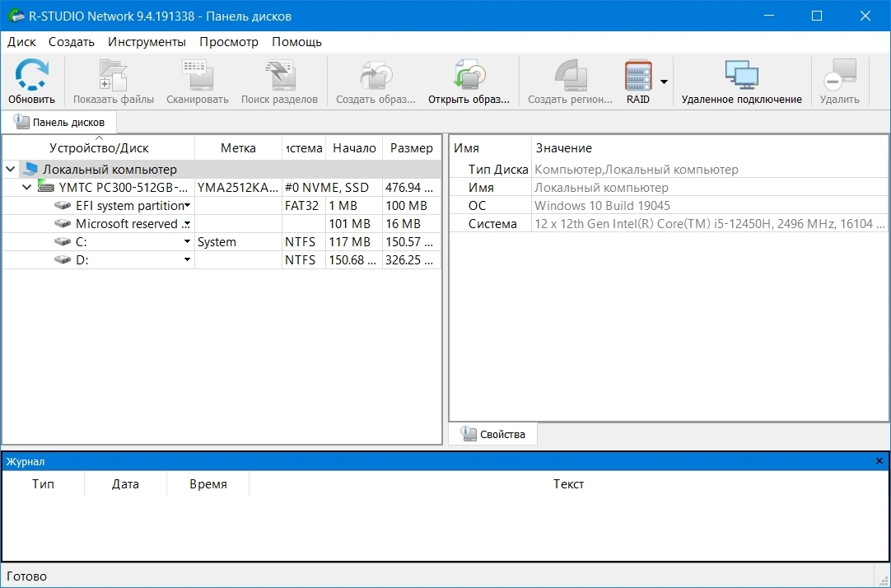
Task: Click the Система property name
Action: (492, 224)
